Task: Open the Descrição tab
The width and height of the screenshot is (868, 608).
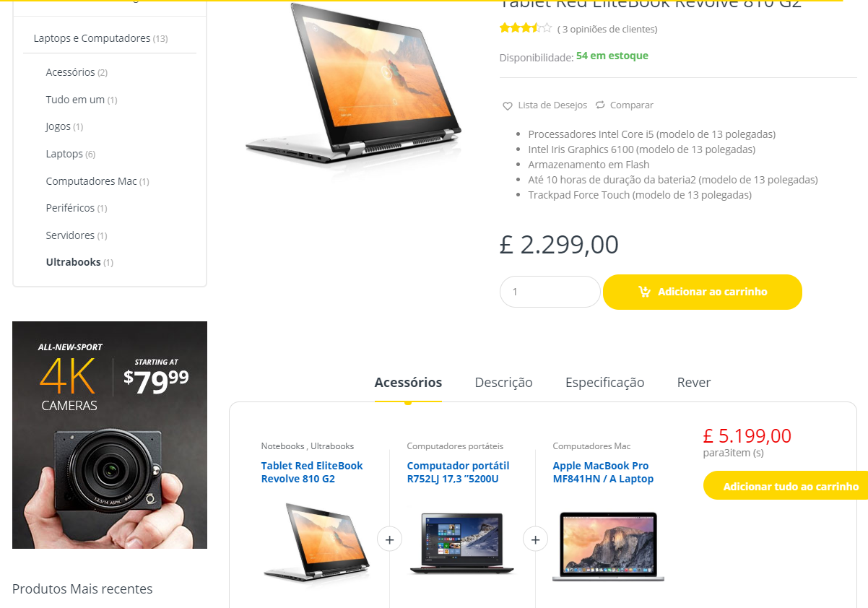Action: click(x=503, y=382)
